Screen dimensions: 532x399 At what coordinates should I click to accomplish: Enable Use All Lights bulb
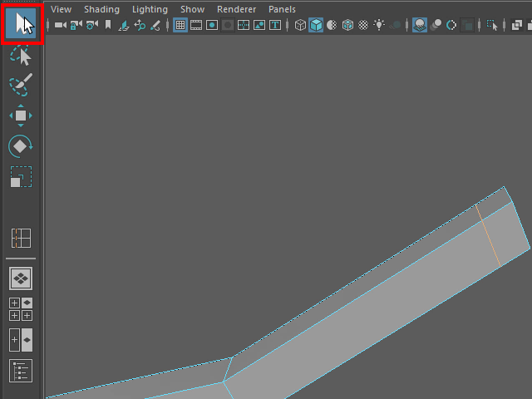(x=379, y=25)
